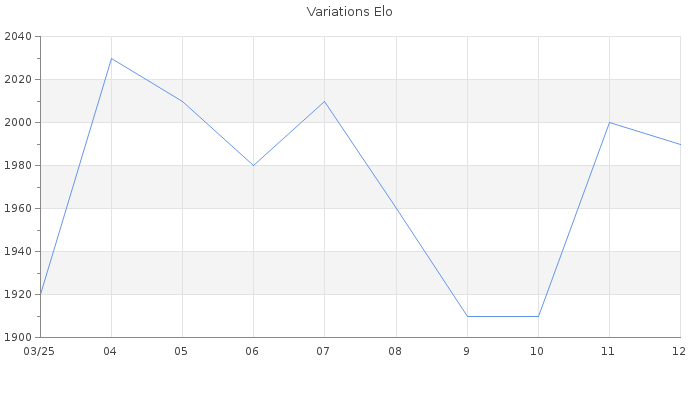This screenshot has width=700, height=400.
Task: Click the "03/25" x-axis label
Action: (x=39, y=352)
